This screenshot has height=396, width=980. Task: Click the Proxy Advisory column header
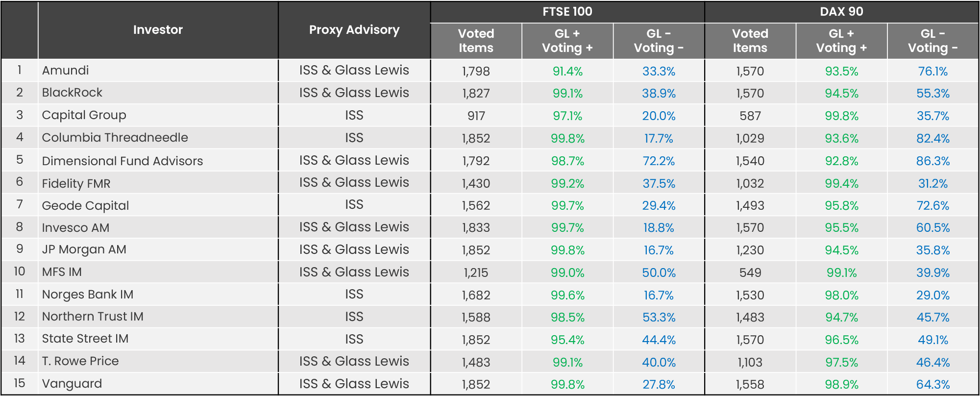(354, 30)
